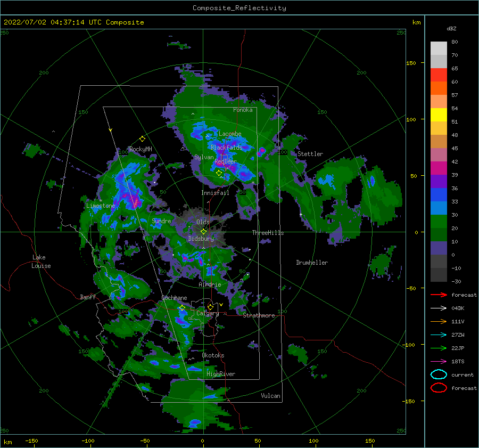Click the yellow diamond marker near Cochrane

coord(182,308)
